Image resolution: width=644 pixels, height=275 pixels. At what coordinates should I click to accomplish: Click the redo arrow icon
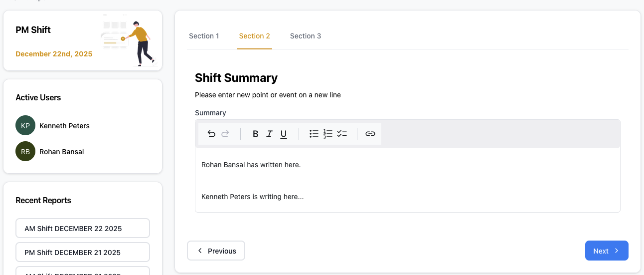coord(225,134)
